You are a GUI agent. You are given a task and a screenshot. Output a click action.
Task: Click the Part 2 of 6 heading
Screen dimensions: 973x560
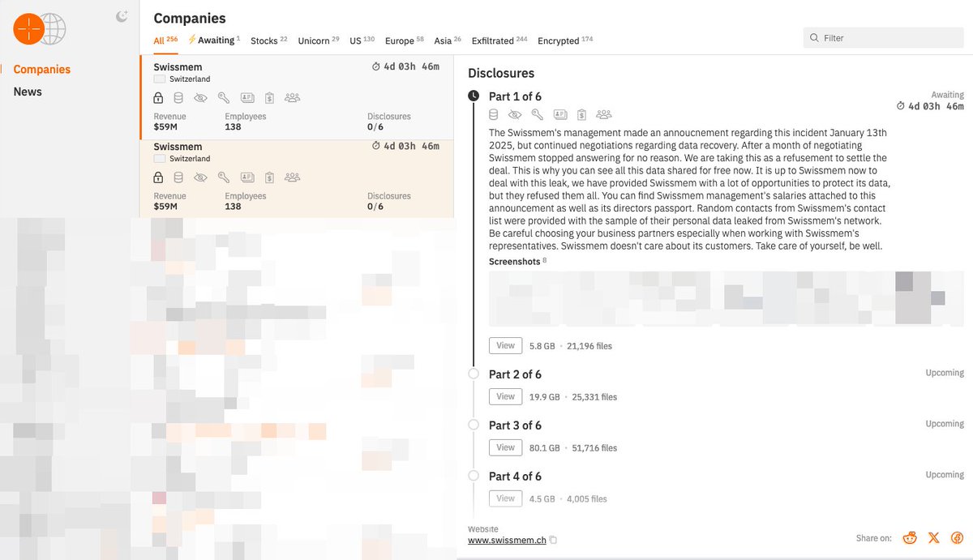pos(515,374)
